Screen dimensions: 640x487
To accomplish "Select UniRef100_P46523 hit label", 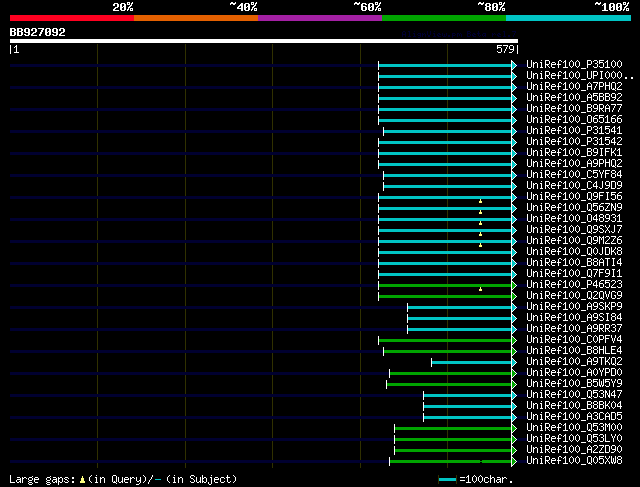I will pyautogui.click(x=574, y=285).
